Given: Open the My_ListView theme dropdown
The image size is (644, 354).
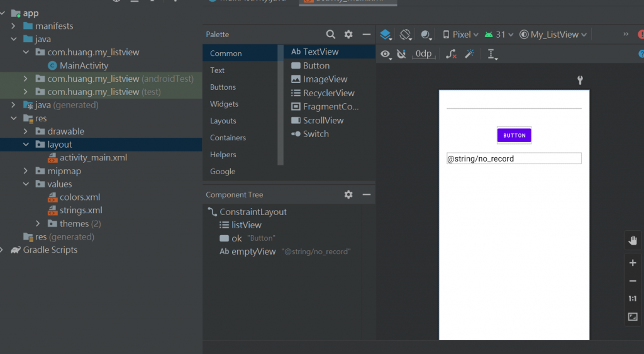Looking at the screenshot, I should (553, 35).
